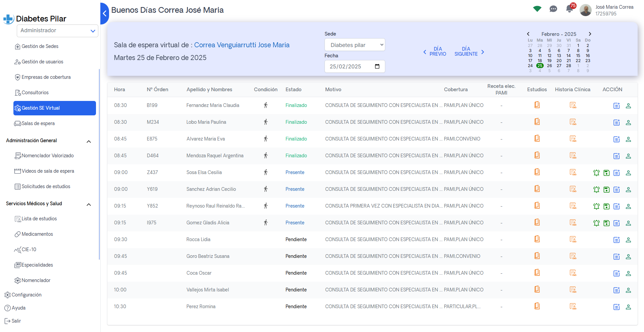Image resolution: width=644 pixels, height=332 pixels.
Task: Open patient profile icon for Gomez Gladis Alicia
Action: tap(628, 223)
